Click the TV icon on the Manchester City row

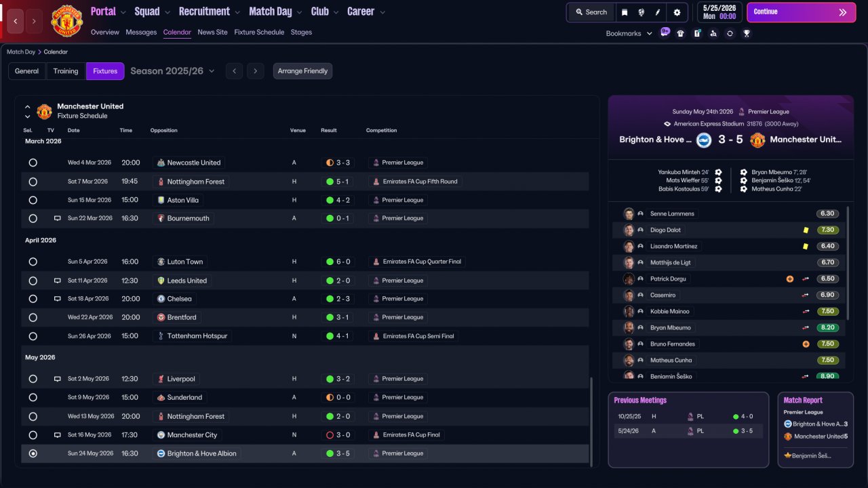tap(58, 435)
